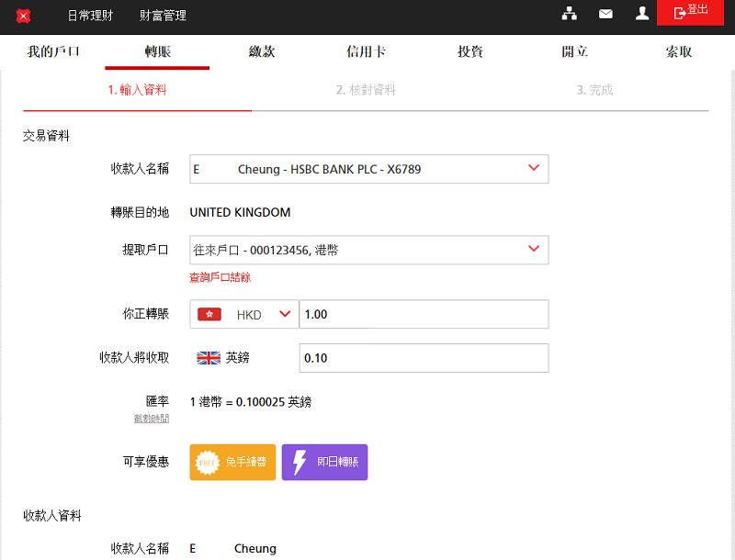
Task: Open the 財富管理 menu
Action: 163,16
